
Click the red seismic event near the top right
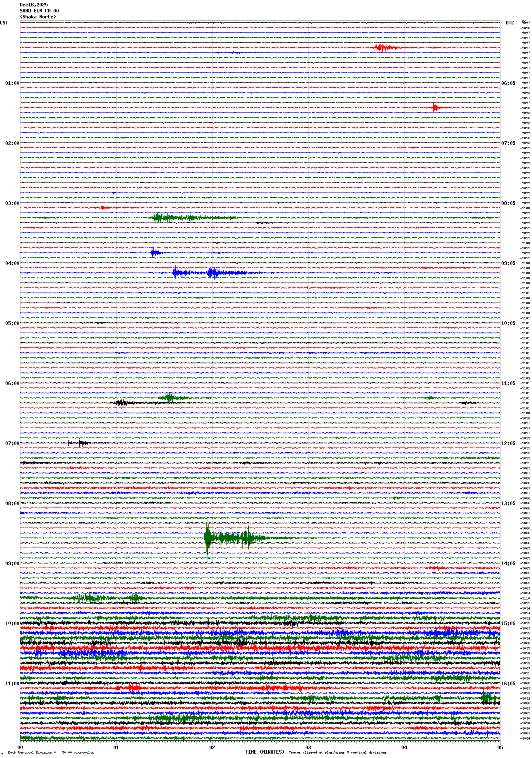point(383,48)
